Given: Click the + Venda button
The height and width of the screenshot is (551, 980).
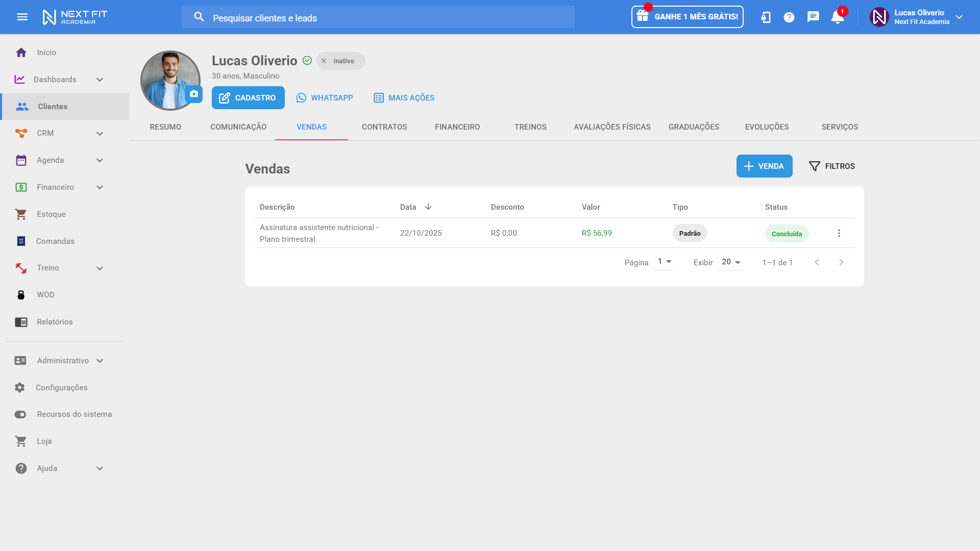Looking at the screenshot, I should 764,166.
